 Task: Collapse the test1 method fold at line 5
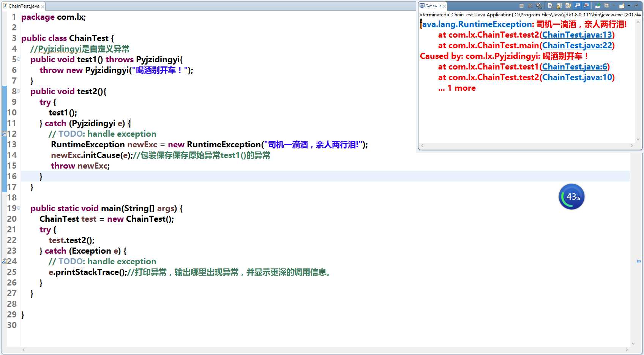point(18,59)
